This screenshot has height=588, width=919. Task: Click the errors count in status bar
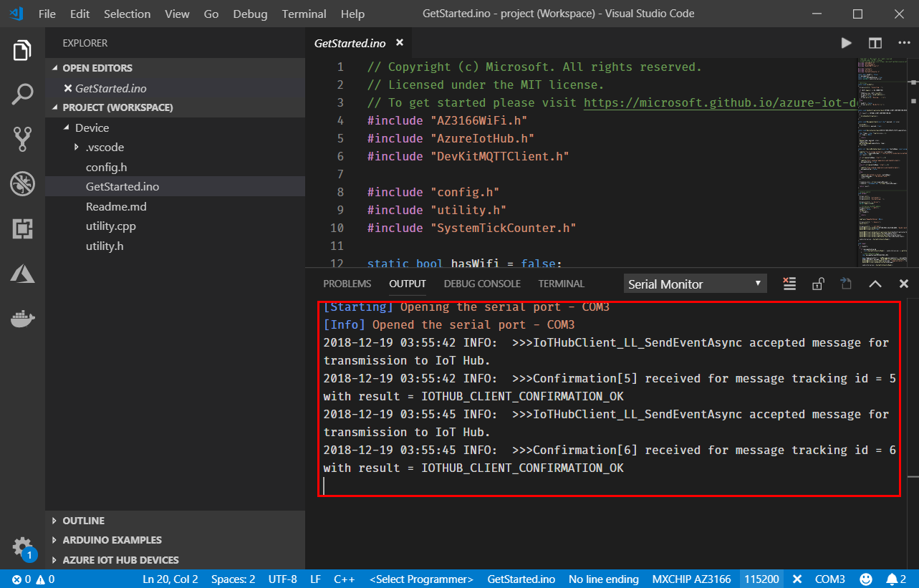click(21, 579)
